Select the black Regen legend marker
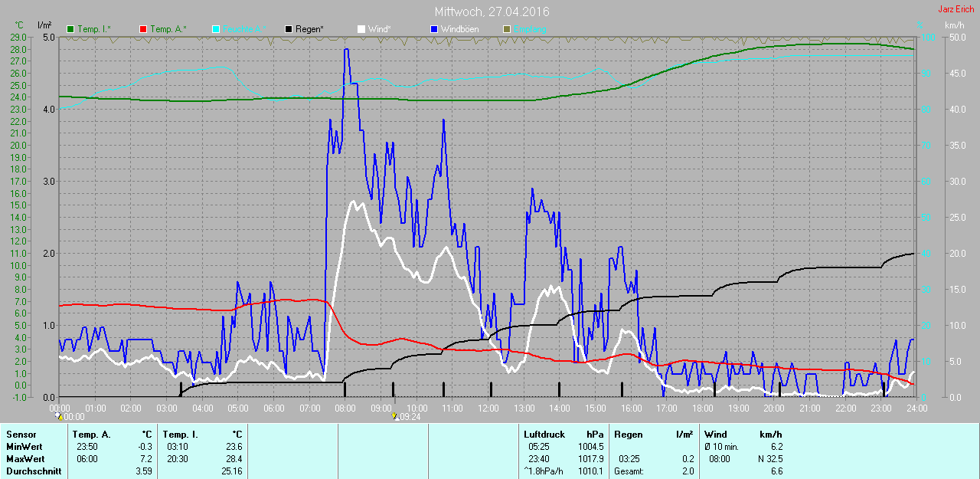Viewport: 980px width, 479px height. click(289, 29)
